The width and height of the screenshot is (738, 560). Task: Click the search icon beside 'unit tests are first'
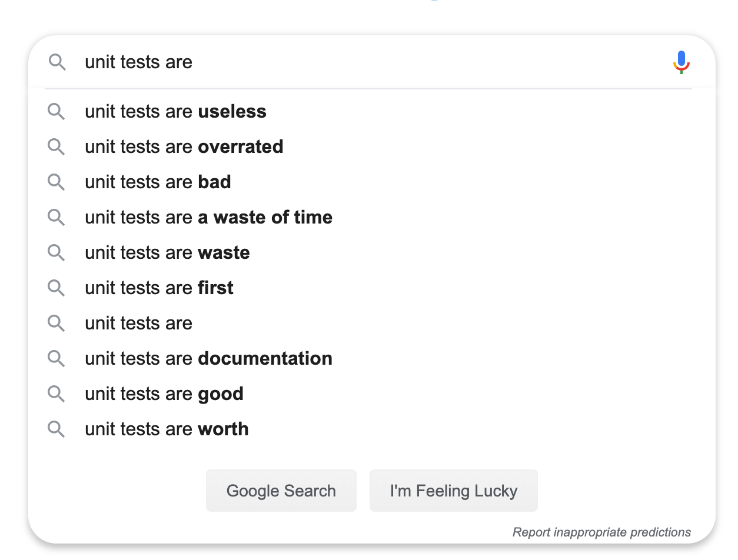56,288
